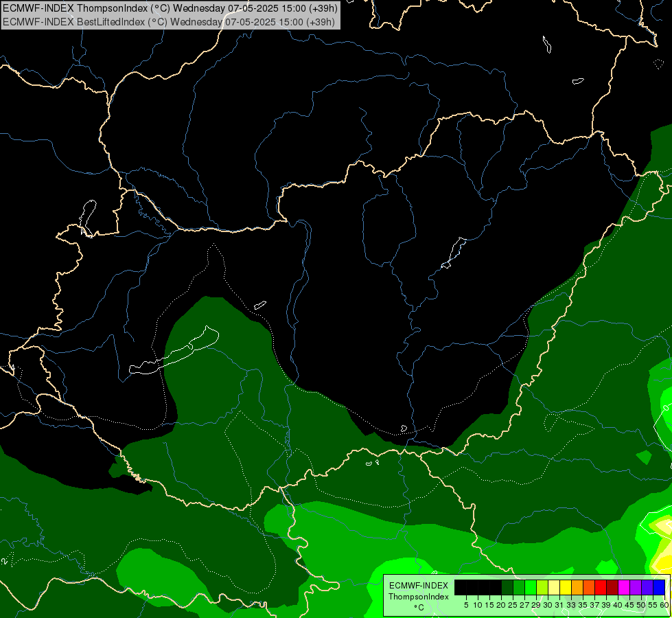
Task: Click the orange-red 35–37 legend swatch
Action: (589, 587)
